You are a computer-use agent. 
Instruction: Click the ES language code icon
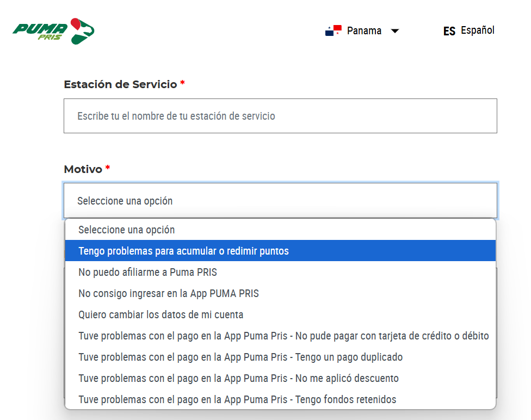click(449, 32)
